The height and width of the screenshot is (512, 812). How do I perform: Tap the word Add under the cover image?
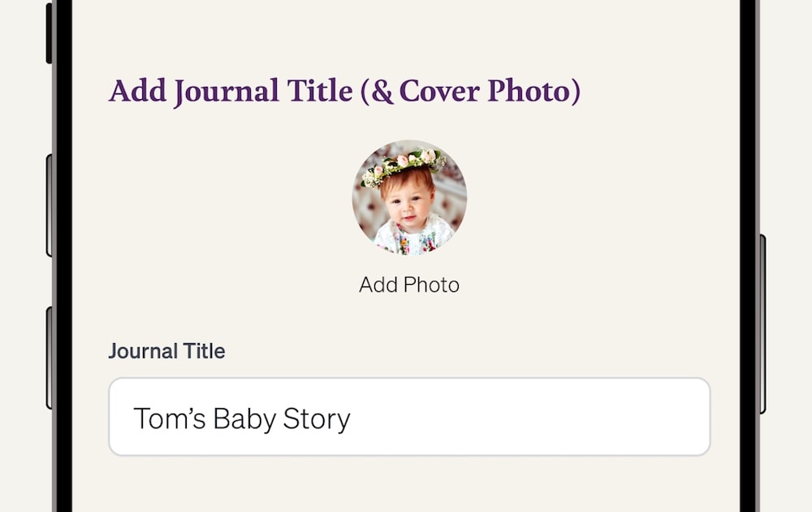pyautogui.click(x=380, y=285)
